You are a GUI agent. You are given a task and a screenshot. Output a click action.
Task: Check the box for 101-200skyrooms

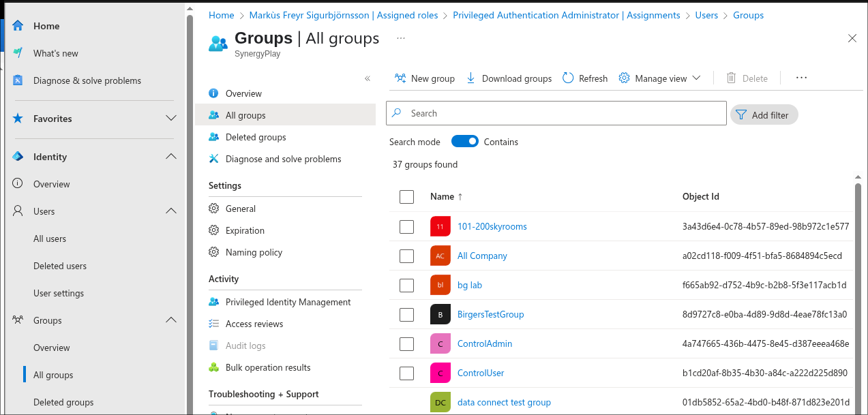[x=406, y=226]
